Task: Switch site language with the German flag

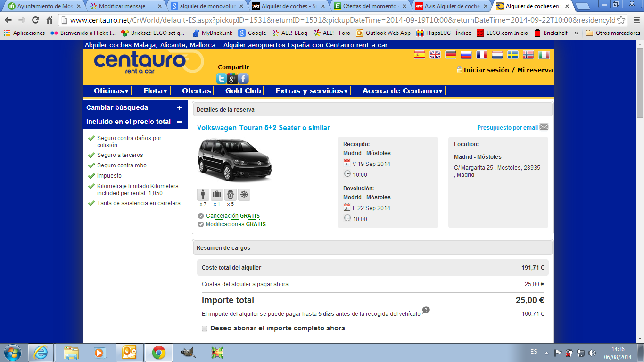Action: (451, 55)
